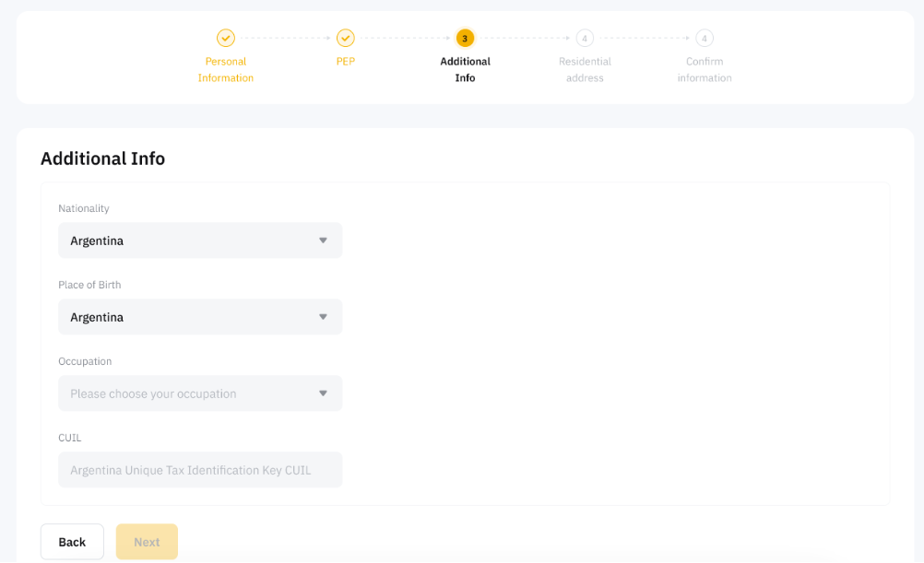This screenshot has height=563, width=924.
Task: Click the Confirm information step circle
Action: point(705,38)
